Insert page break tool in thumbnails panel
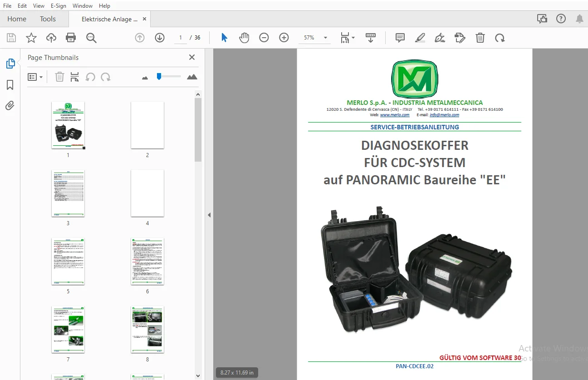 pos(75,77)
